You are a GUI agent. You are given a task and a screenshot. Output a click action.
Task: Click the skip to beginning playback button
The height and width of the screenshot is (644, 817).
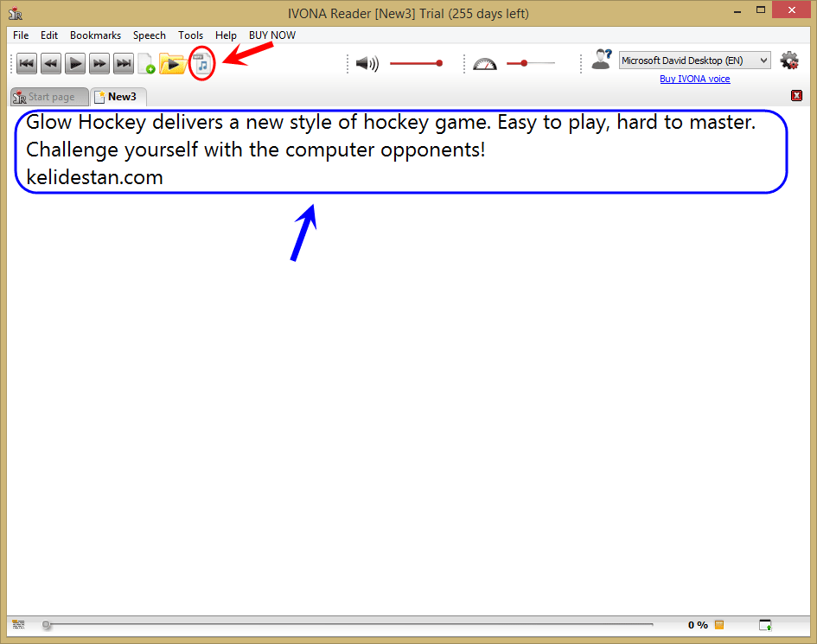coord(27,64)
